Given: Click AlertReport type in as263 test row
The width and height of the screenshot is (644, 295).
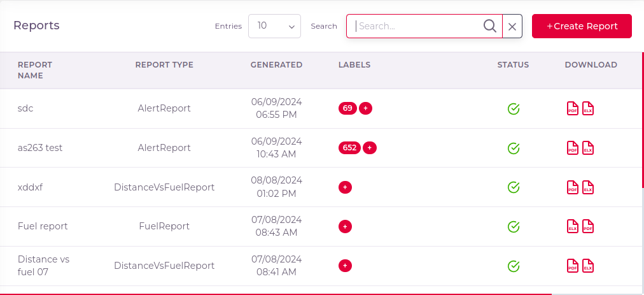Looking at the screenshot, I should [164, 148].
